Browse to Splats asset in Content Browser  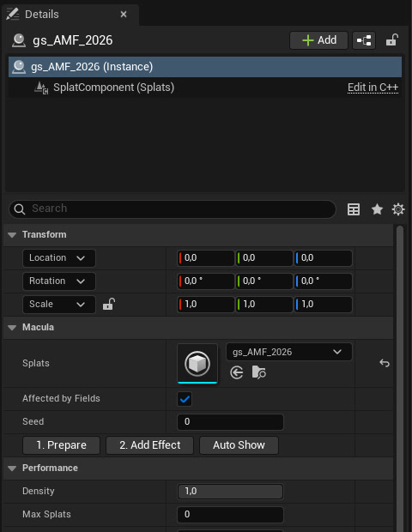259,372
